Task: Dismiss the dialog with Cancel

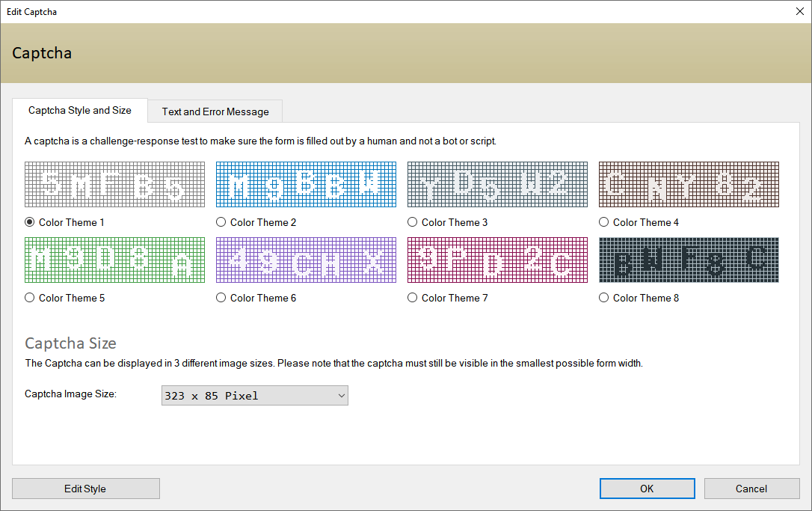Action: 751,488
